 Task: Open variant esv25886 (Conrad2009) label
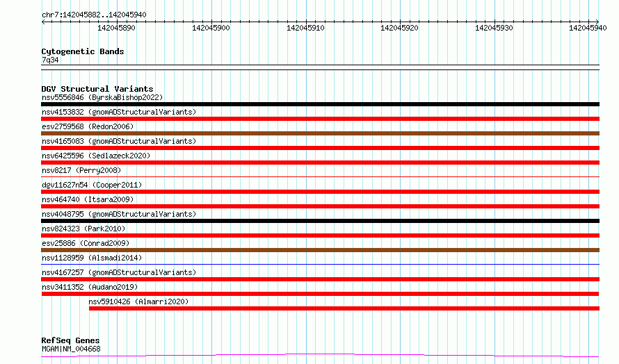[x=86, y=243]
